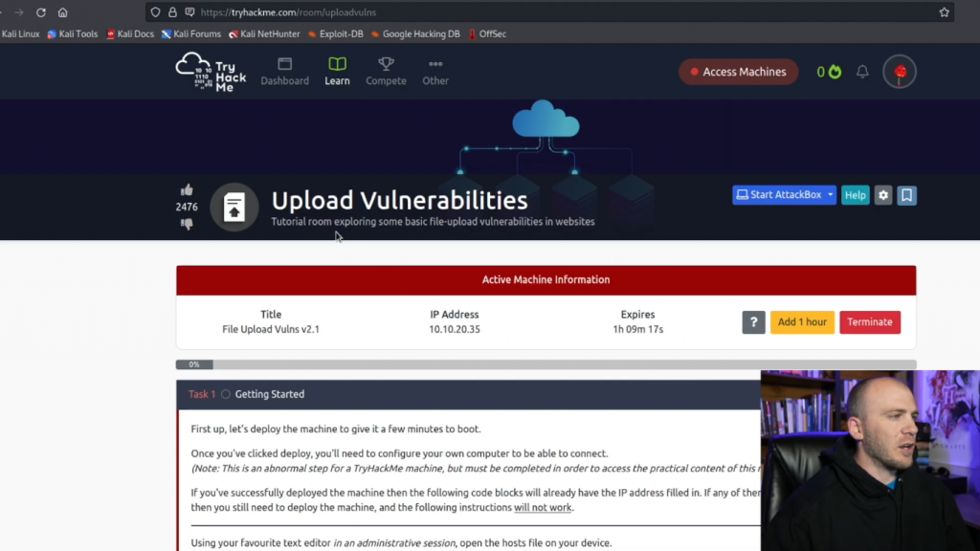Open the shield tracking protection icon

click(156, 12)
